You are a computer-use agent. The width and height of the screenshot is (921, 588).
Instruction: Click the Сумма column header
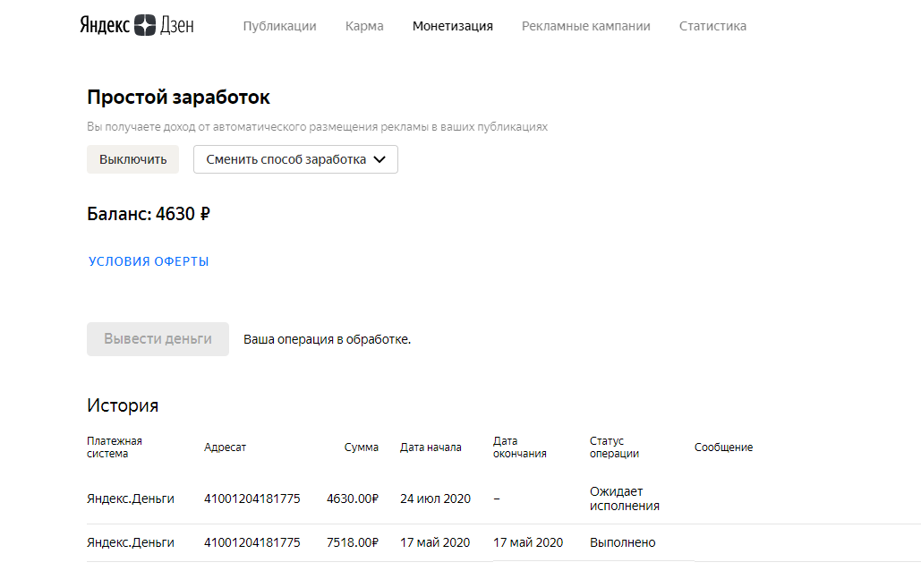(x=362, y=447)
